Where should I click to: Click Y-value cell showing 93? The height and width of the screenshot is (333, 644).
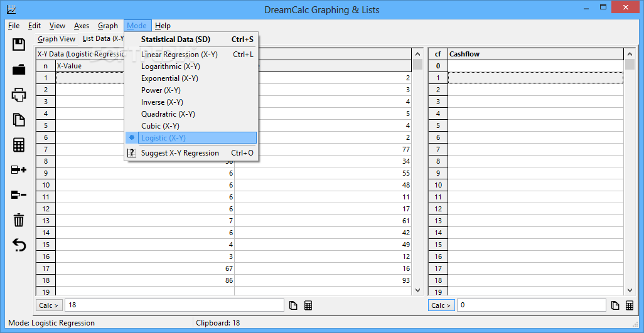pyautogui.click(x=323, y=280)
